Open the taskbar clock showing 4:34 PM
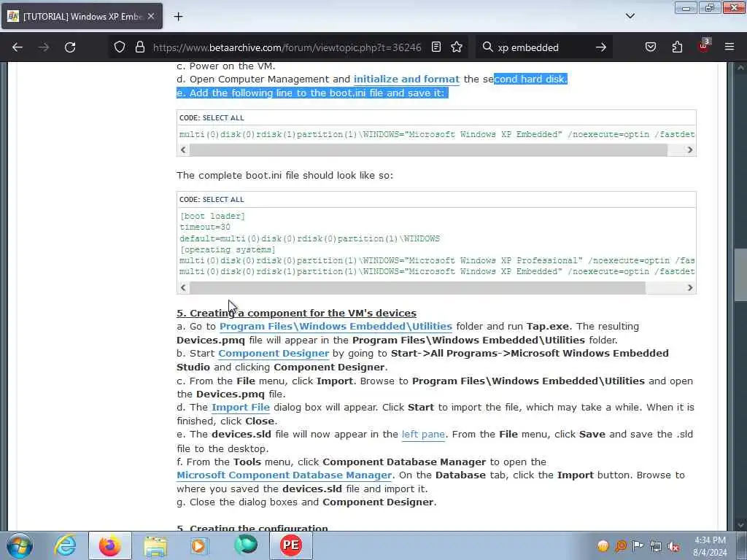This screenshot has width=747, height=560. pos(711,546)
